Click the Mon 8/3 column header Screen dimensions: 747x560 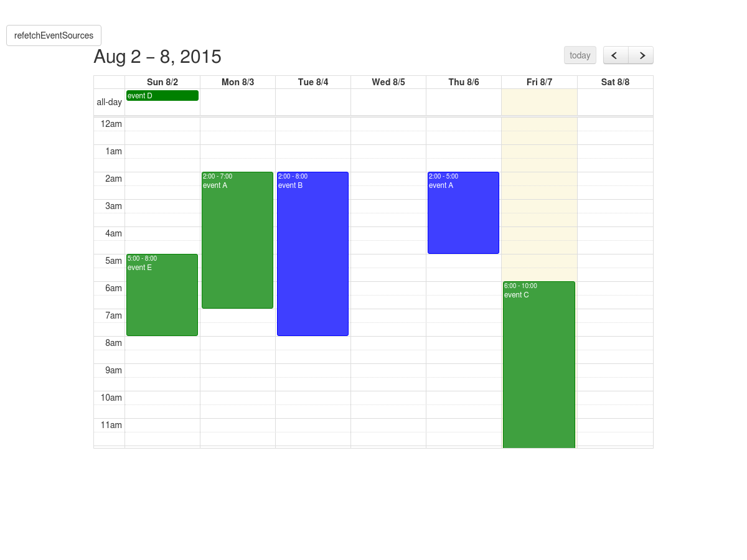(x=238, y=82)
